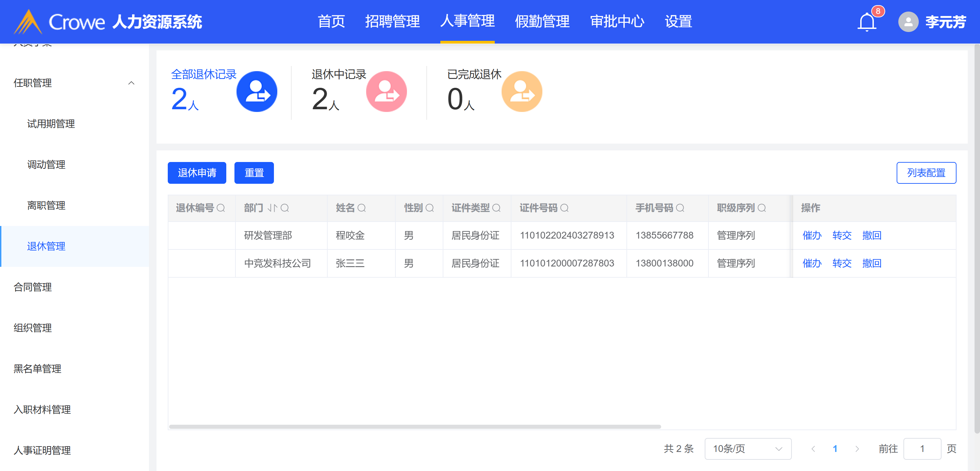Click the 退休申请 button
The height and width of the screenshot is (471, 980).
(x=197, y=173)
